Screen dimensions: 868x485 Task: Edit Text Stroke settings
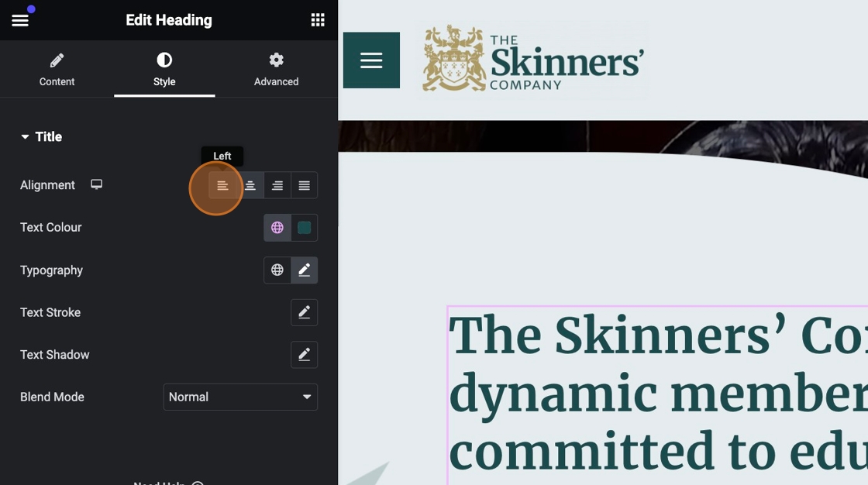[304, 312]
